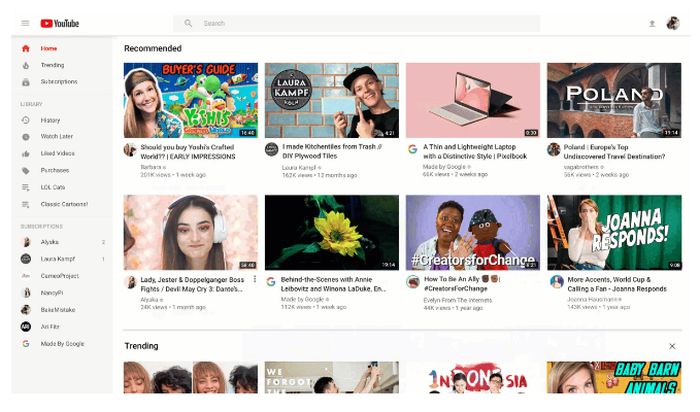Viewport: 700px width, 412px height.
Task: Open title 'Should you buy Yoshi's Crafted World'
Action: [x=188, y=152]
